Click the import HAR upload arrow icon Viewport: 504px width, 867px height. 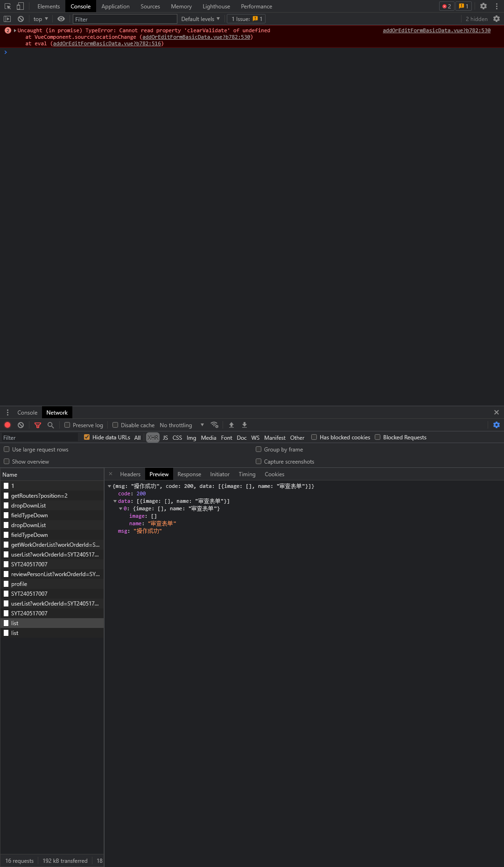(231, 425)
